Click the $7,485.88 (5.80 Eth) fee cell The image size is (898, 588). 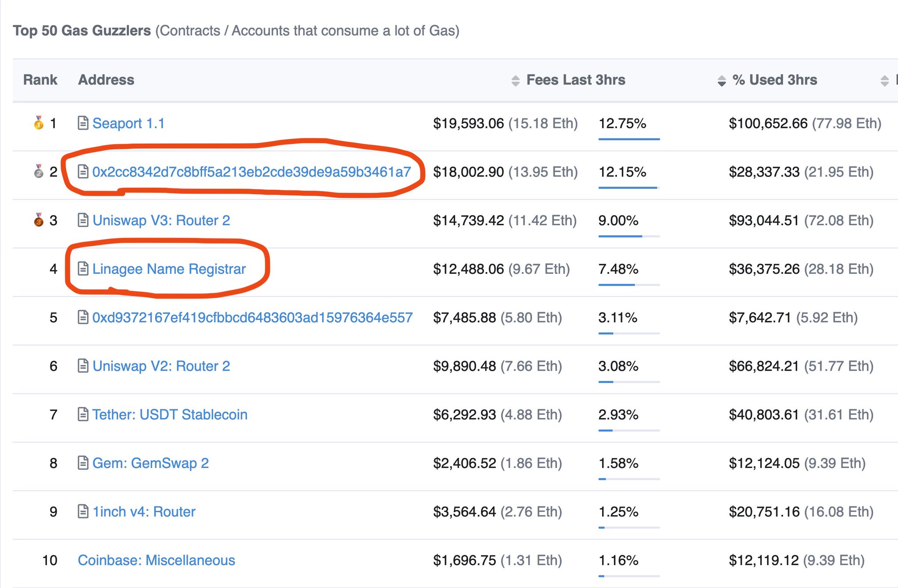(x=498, y=317)
